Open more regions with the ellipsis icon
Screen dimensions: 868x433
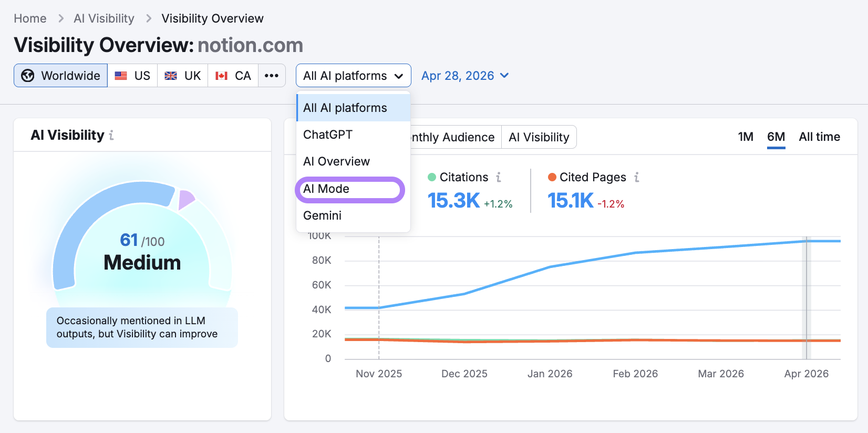pos(272,76)
